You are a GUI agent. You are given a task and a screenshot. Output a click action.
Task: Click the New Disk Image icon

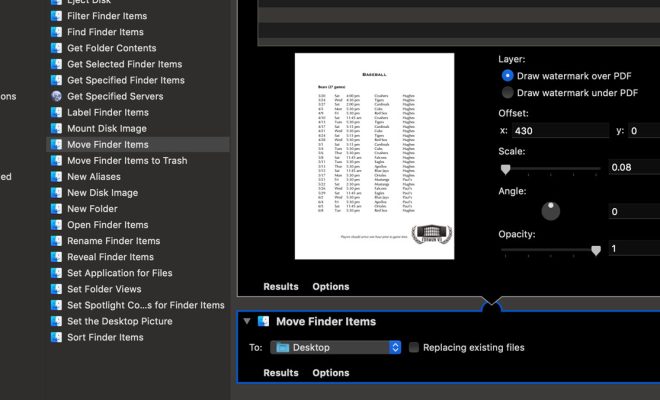[x=56, y=192]
